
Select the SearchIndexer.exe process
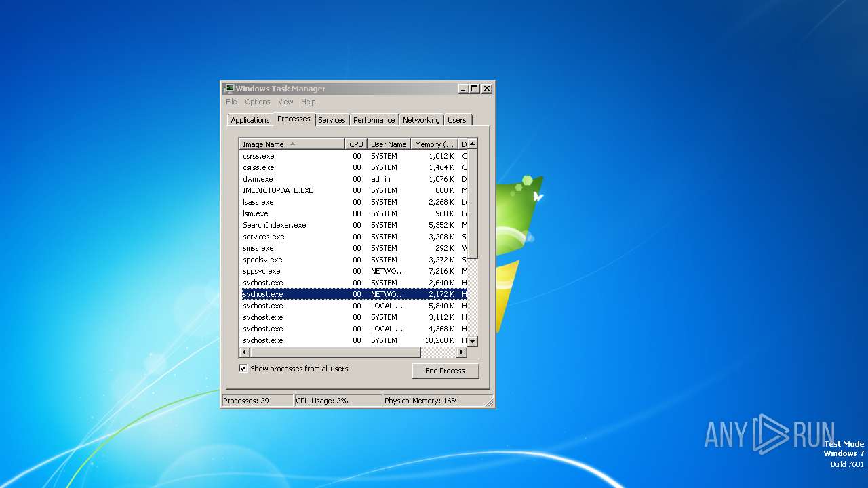(354, 225)
